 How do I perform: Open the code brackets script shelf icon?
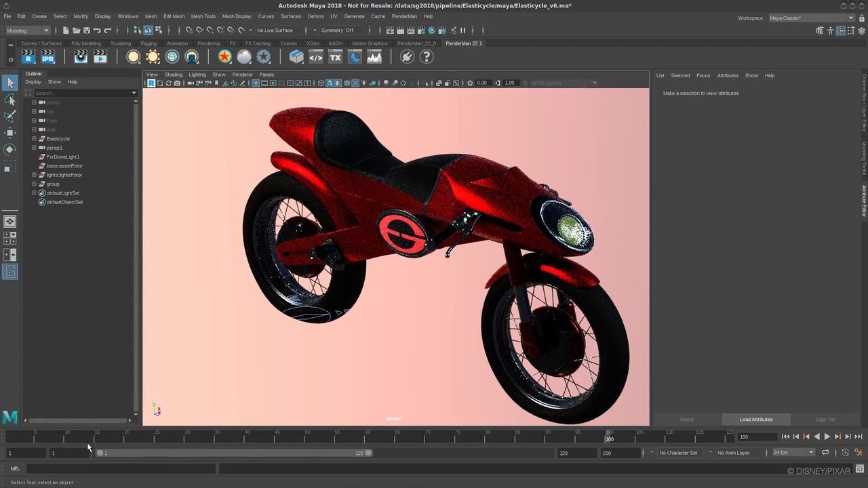pyautogui.click(x=316, y=57)
